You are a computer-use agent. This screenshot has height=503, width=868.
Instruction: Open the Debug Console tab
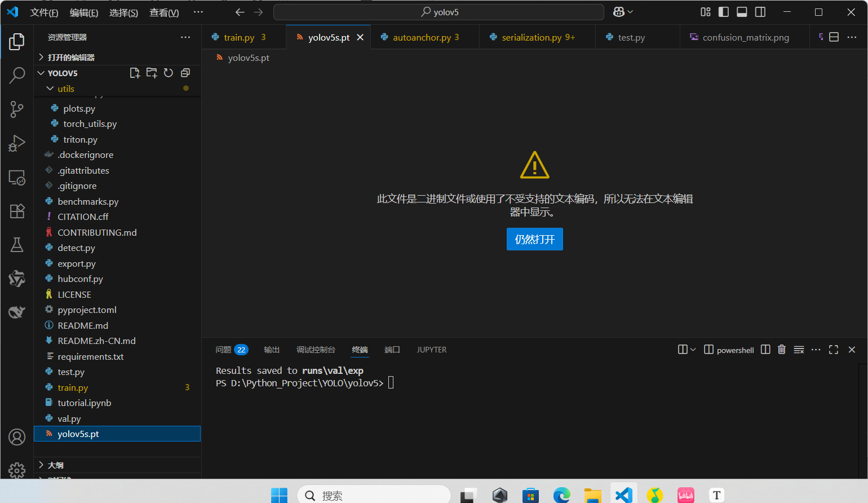[x=316, y=350]
